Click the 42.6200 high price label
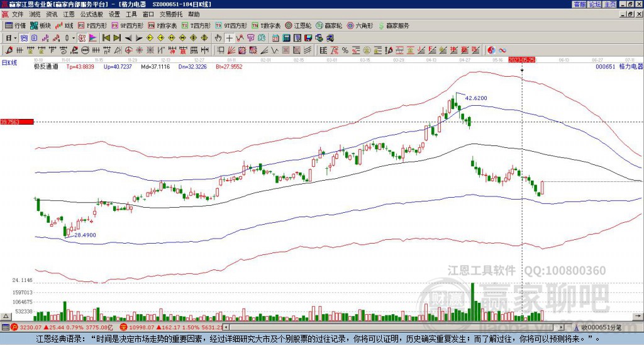The width and height of the screenshot is (644, 345). click(x=476, y=98)
